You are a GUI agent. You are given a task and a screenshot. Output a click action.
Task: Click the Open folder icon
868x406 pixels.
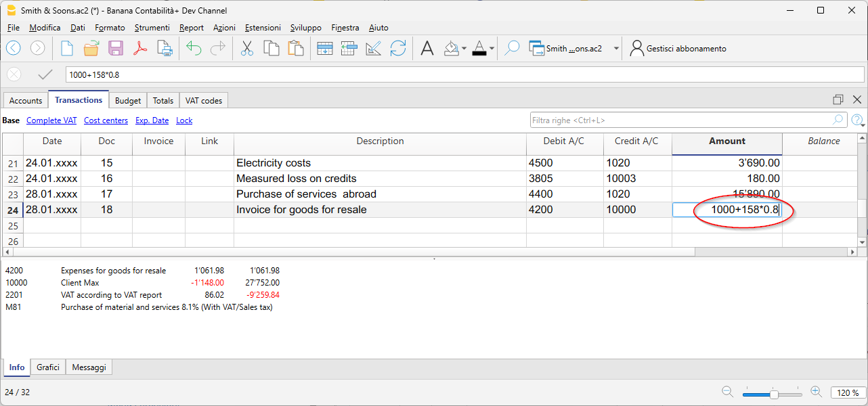tap(91, 48)
